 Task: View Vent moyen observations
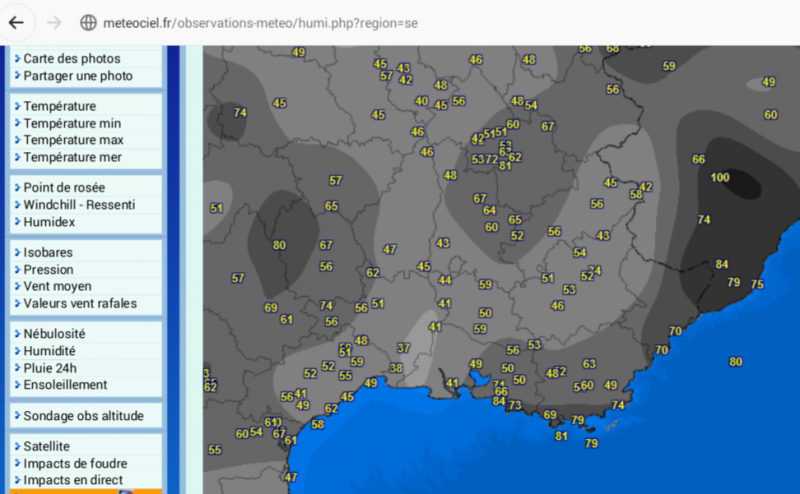click(58, 286)
